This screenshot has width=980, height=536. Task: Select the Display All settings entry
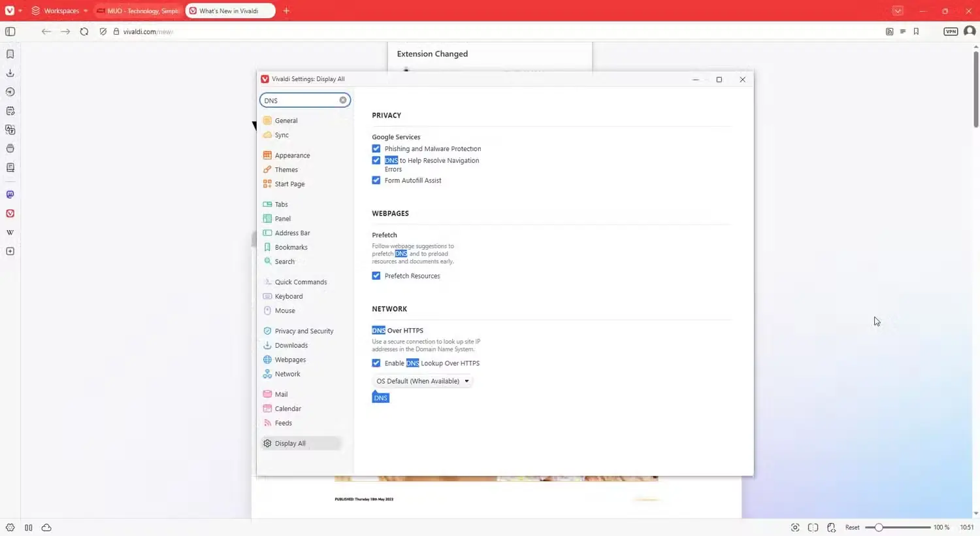coord(301,444)
